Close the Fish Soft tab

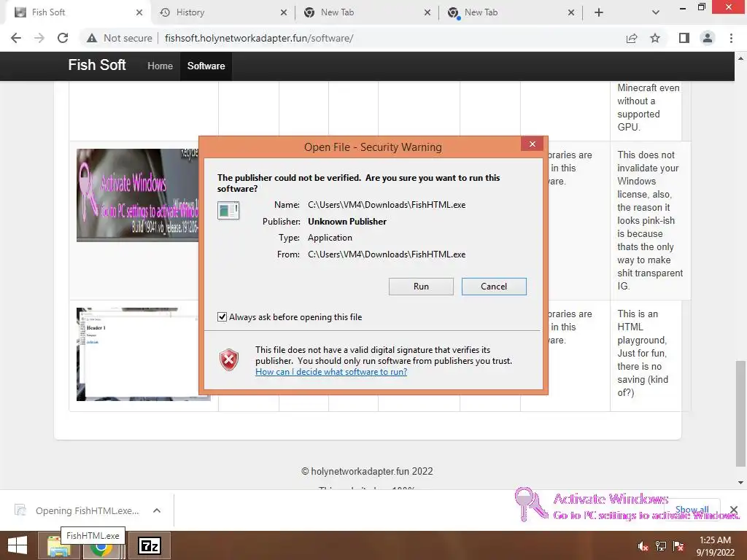pos(139,12)
